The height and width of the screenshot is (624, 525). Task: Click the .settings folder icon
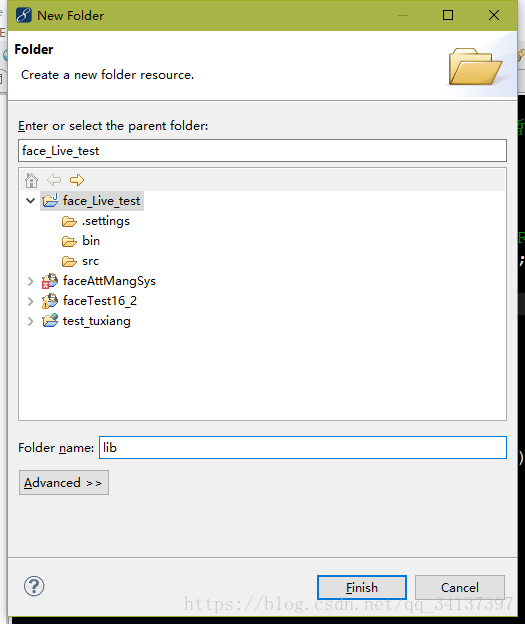click(x=69, y=221)
